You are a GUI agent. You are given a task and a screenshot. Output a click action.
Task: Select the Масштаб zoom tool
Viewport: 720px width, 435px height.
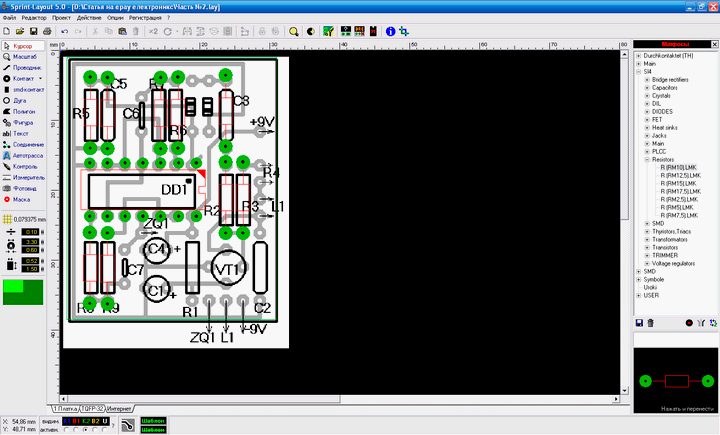point(24,57)
